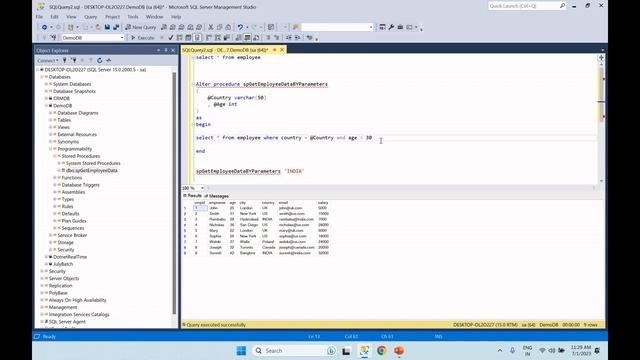Click the Increase Indent icon
The image size is (640, 360).
pyautogui.click(x=298, y=38)
